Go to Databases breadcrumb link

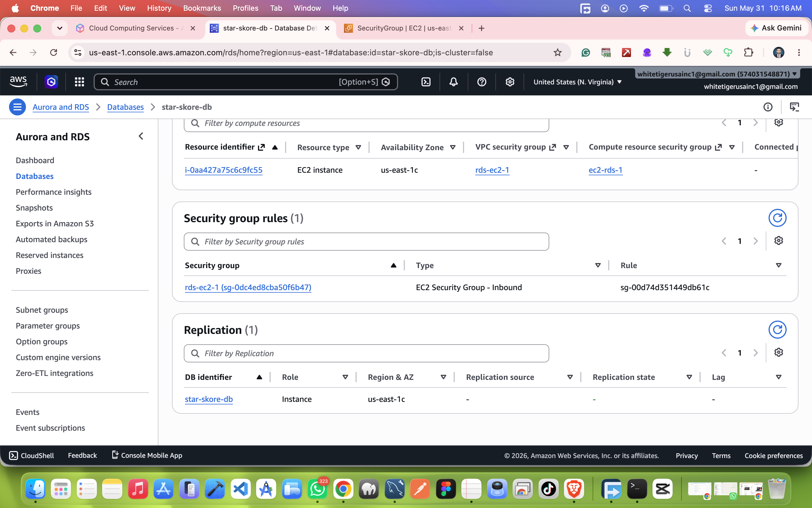click(125, 107)
